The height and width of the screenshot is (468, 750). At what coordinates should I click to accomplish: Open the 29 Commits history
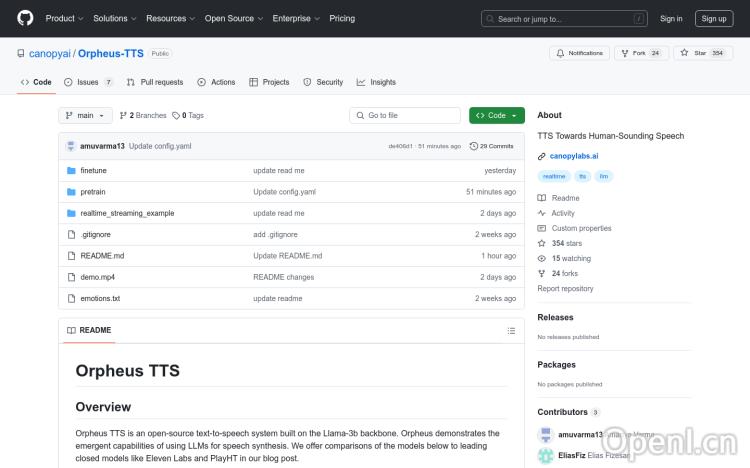491,146
